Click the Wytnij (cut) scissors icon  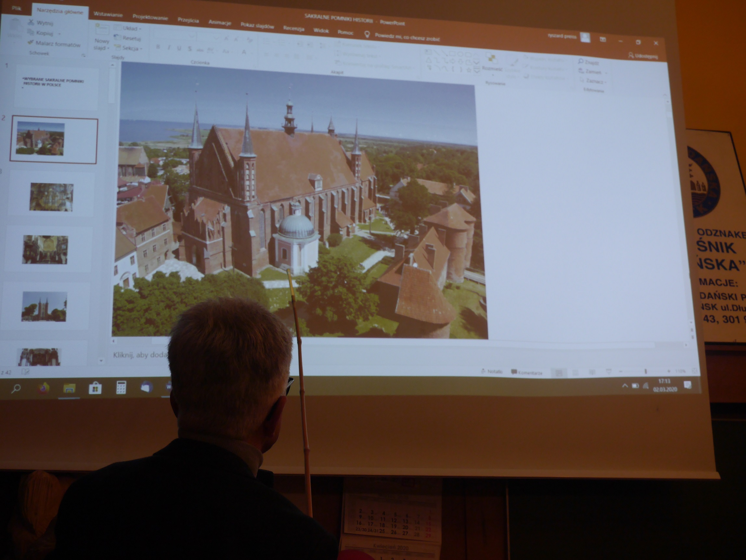pyautogui.click(x=32, y=22)
